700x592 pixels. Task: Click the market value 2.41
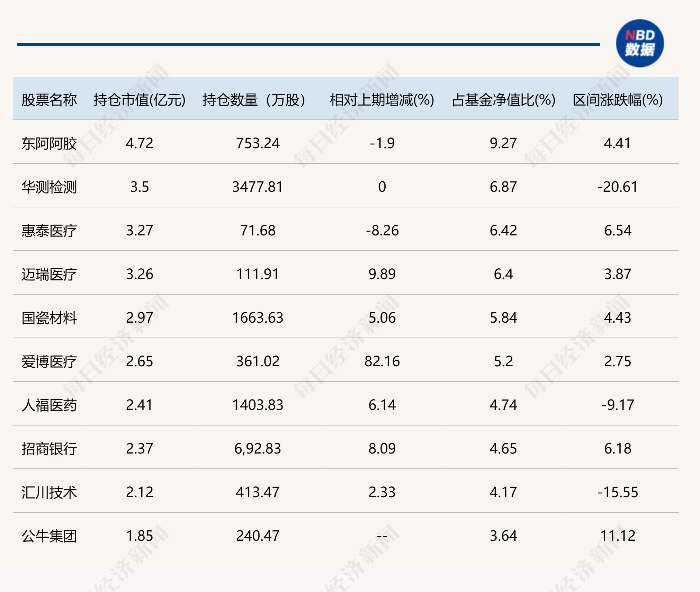coord(140,405)
